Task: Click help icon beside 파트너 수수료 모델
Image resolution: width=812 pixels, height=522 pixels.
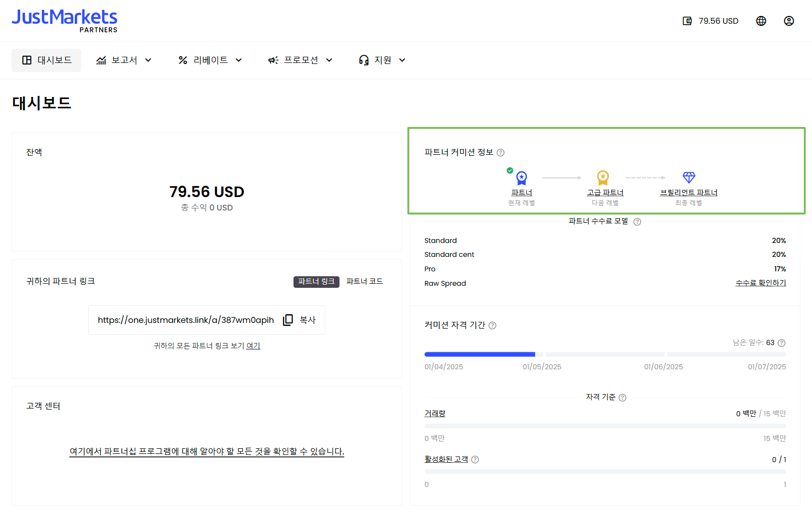Action: [637, 222]
